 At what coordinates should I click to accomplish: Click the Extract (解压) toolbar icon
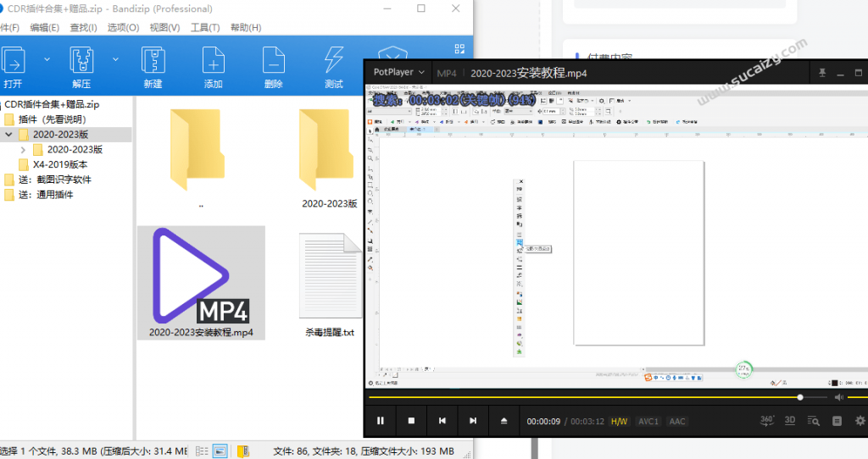click(81, 63)
